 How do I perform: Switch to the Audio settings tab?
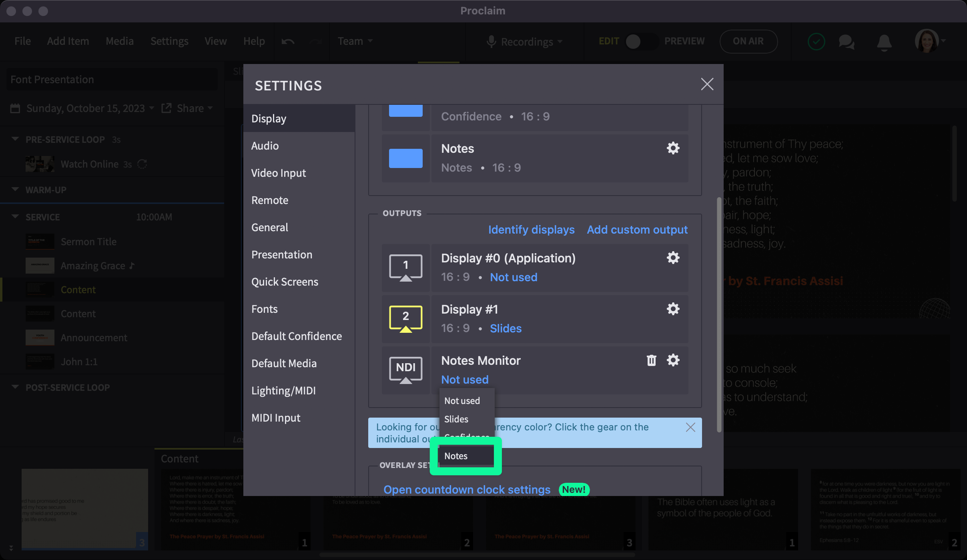pyautogui.click(x=265, y=146)
